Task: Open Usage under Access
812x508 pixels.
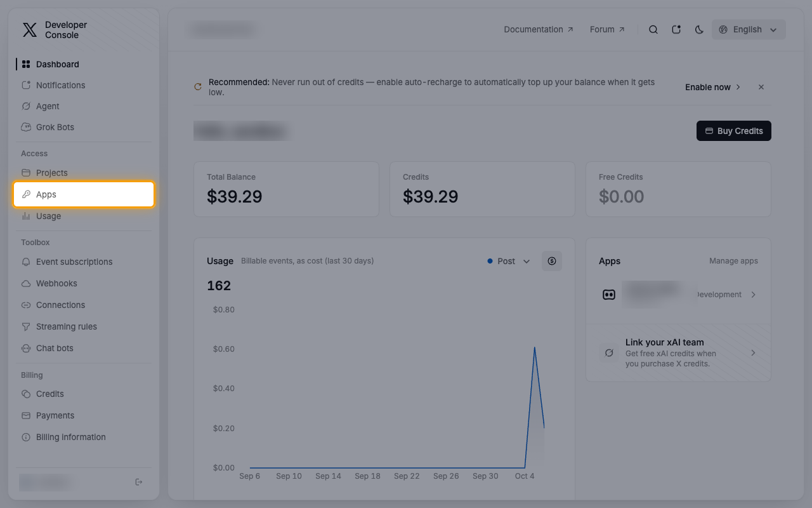Action: [x=84, y=216]
